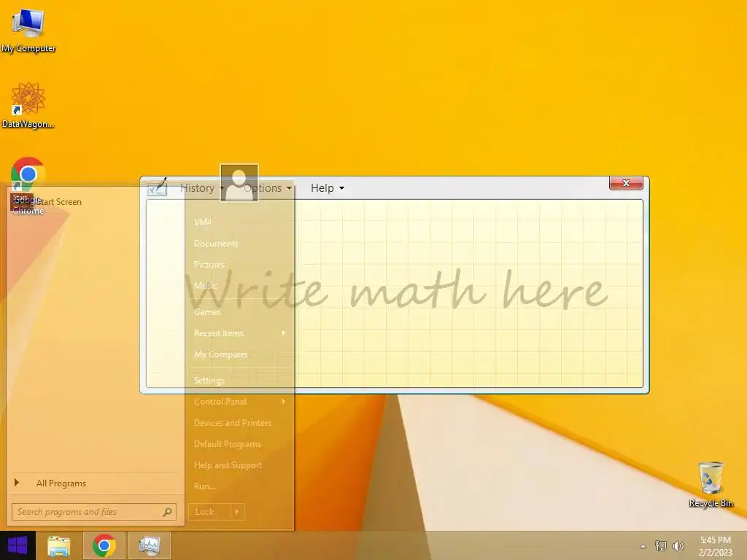Image resolution: width=747 pixels, height=560 pixels.
Task: Open the My Computer desktop icon
Action: (x=28, y=31)
